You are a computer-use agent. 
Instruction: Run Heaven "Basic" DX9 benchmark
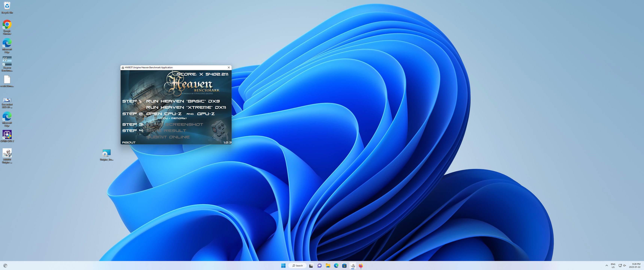point(183,101)
